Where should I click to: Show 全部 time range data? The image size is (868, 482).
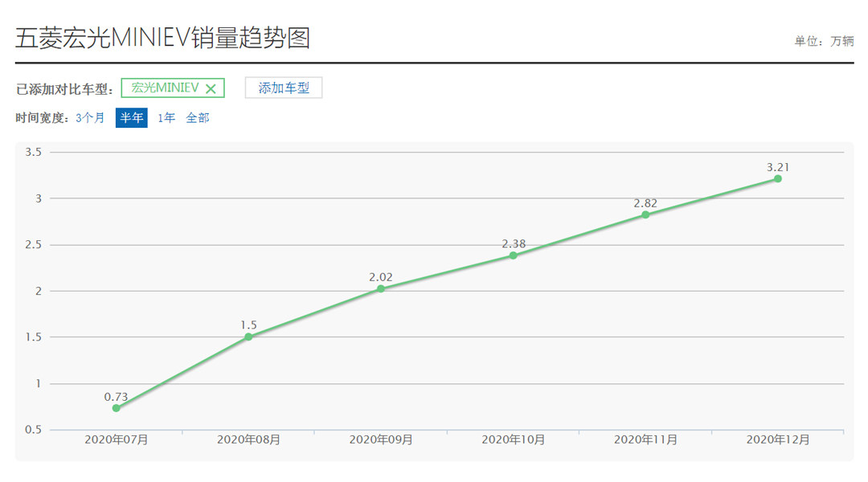(198, 118)
